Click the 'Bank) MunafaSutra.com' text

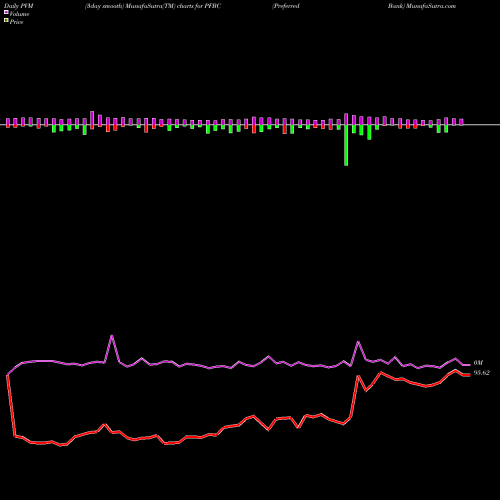(422, 6)
